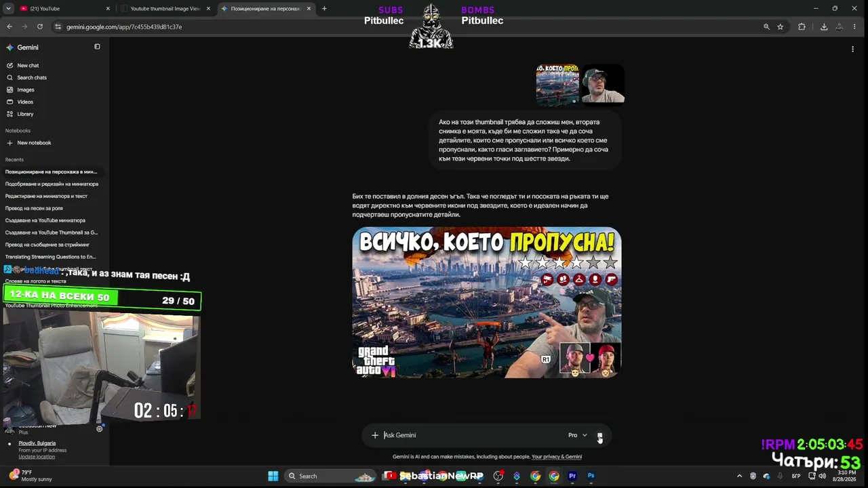
Task: Close the YouTube tab
Action: click(x=108, y=9)
